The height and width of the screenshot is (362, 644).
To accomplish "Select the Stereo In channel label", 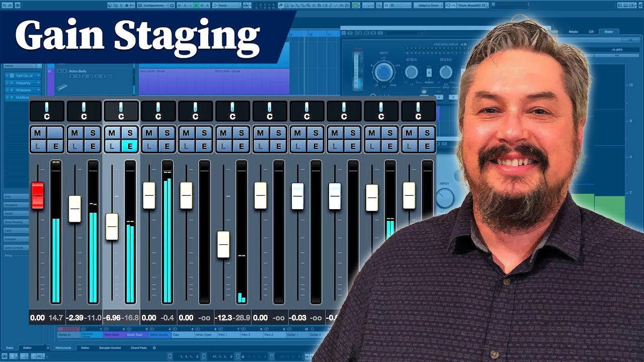I will (68, 334).
